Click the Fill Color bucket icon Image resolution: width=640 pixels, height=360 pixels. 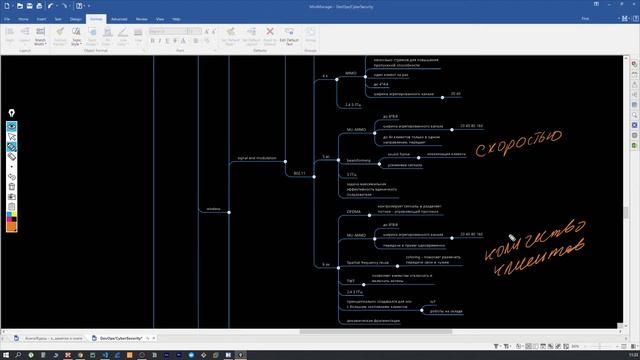click(x=108, y=32)
